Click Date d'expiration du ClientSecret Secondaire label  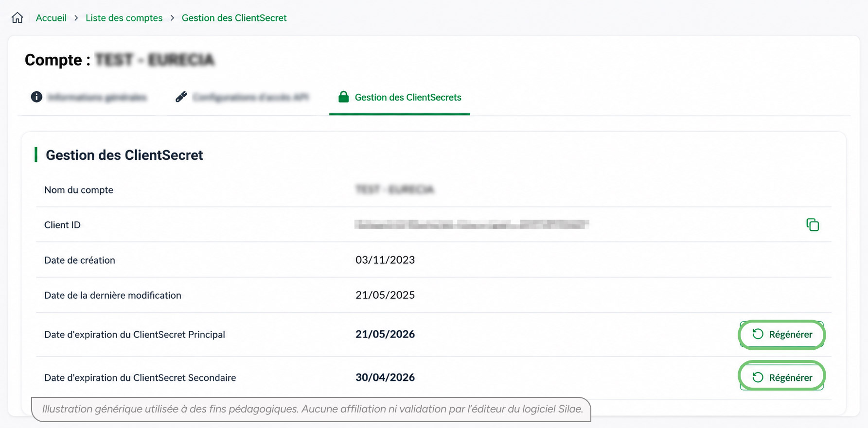coord(140,378)
